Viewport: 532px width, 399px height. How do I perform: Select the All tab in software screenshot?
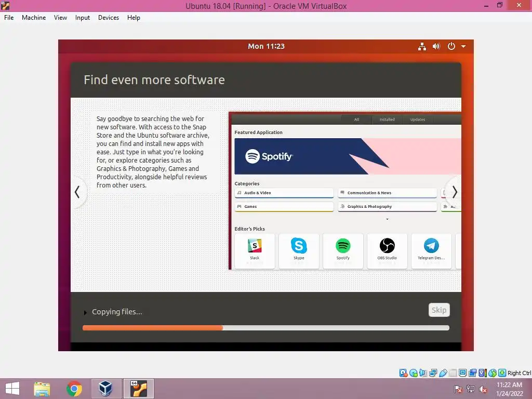click(356, 119)
